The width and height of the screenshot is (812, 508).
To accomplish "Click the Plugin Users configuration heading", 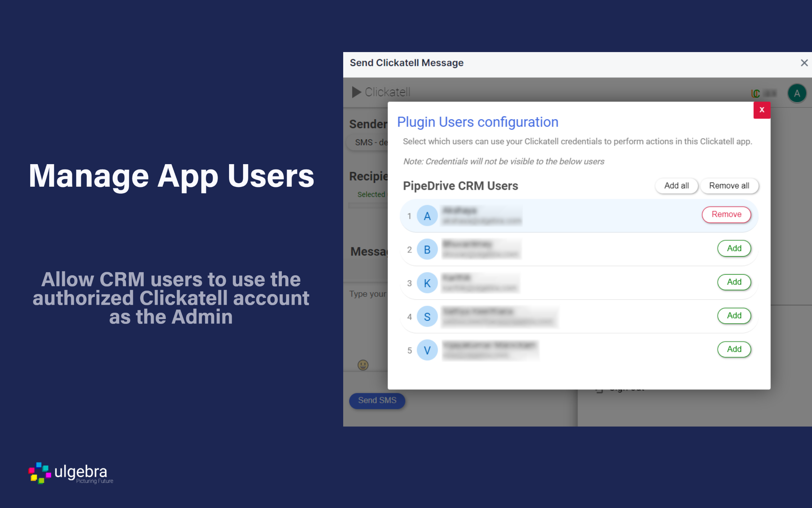I will click(477, 122).
